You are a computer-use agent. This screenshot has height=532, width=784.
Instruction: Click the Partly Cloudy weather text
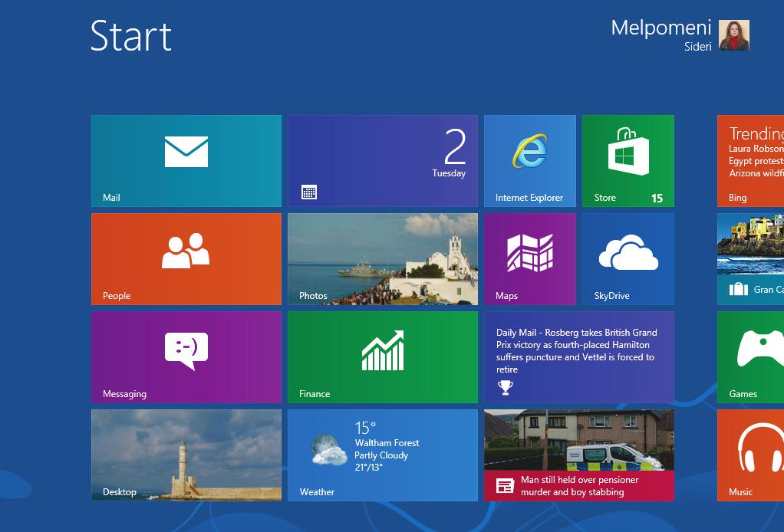pos(381,455)
